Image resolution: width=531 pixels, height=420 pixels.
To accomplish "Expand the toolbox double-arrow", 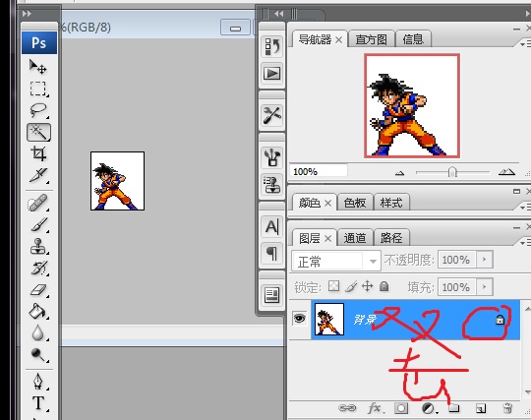I will (27, 14).
